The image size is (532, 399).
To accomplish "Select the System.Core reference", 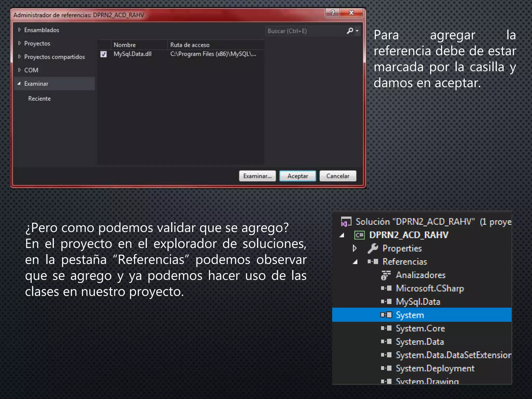I will (x=420, y=328).
